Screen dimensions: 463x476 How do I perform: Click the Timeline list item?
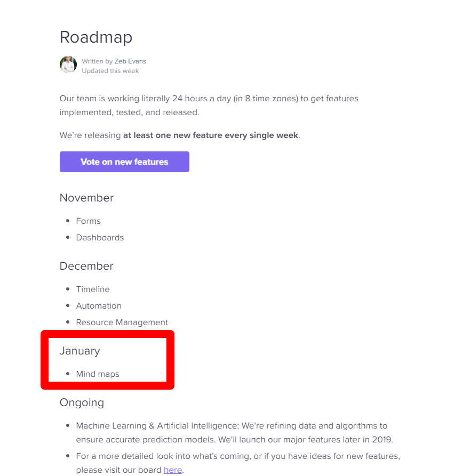[x=93, y=289]
